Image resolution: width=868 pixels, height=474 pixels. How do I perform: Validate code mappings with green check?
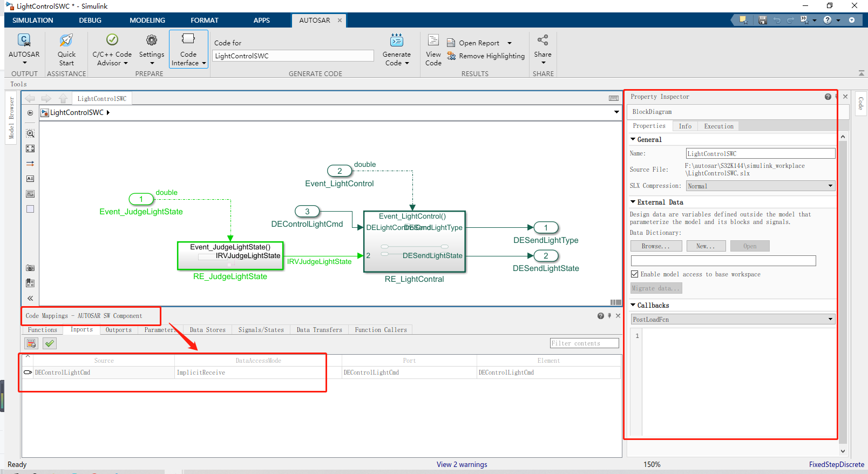49,343
